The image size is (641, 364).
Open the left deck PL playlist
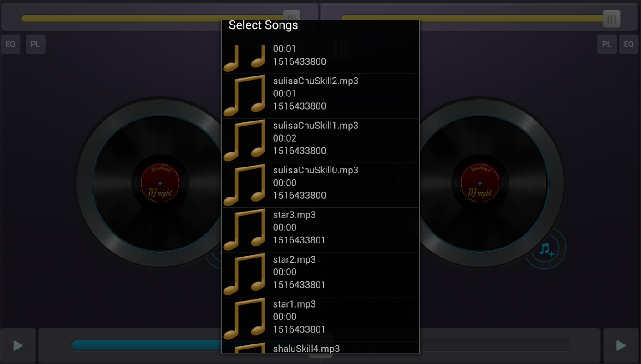click(36, 44)
